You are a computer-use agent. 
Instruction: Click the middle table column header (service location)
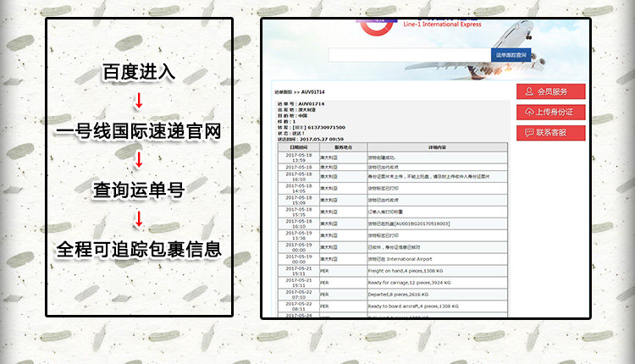pyautogui.click(x=344, y=147)
